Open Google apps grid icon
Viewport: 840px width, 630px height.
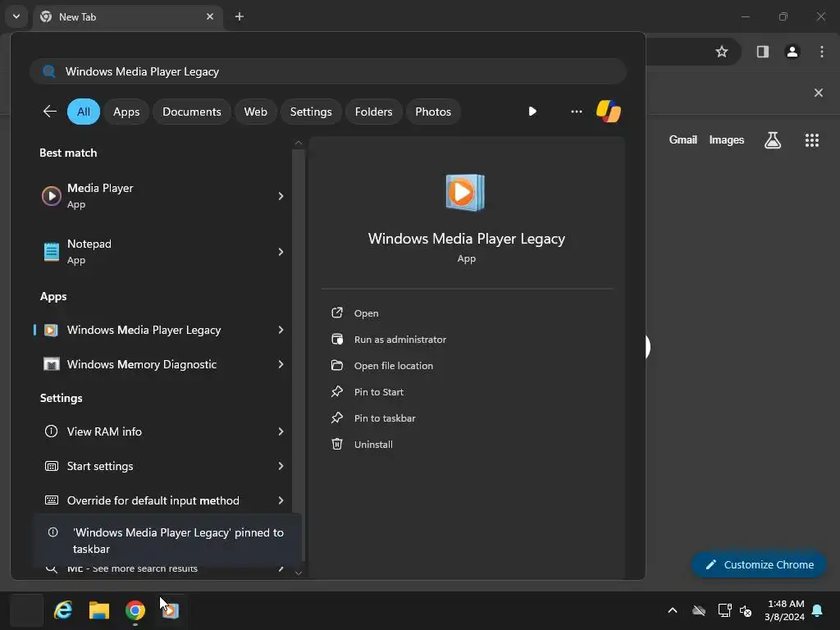coord(812,140)
